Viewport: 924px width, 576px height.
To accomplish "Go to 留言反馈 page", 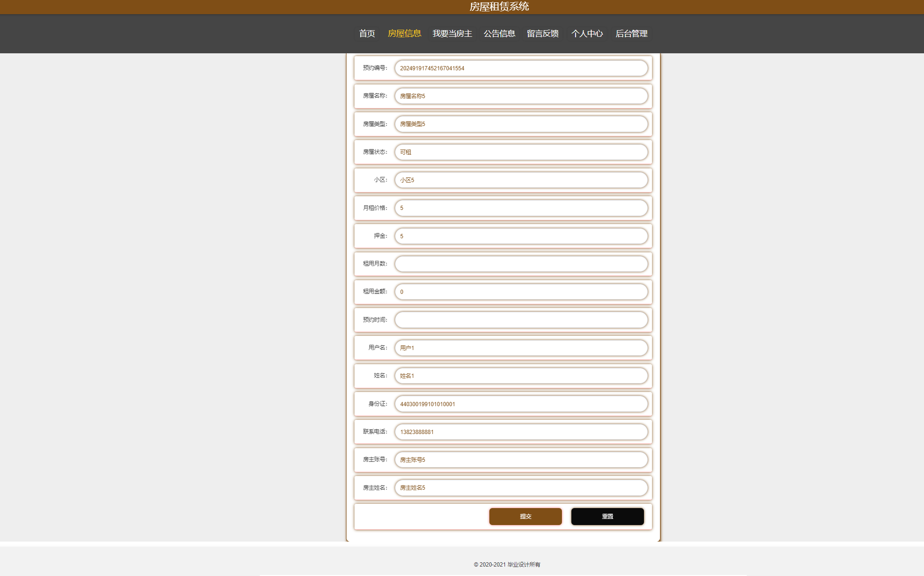I will (543, 33).
